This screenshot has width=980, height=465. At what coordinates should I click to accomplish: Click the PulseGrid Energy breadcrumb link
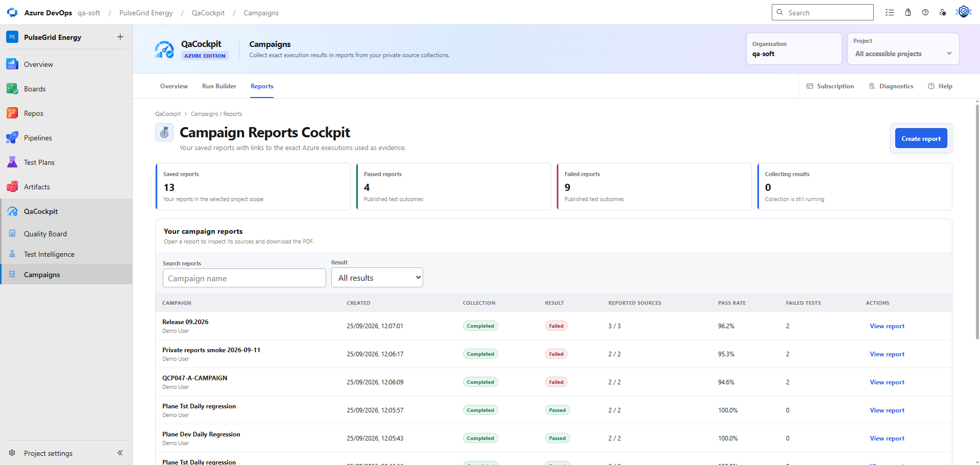pyautogui.click(x=146, y=13)
